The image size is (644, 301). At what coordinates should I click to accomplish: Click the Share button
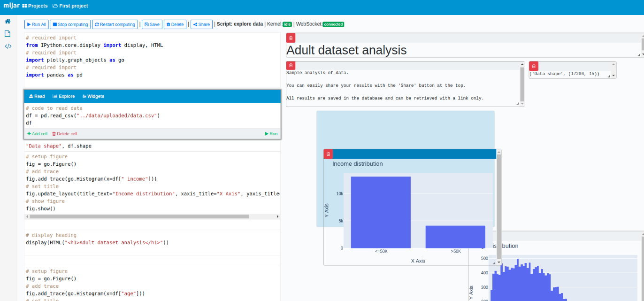201,24
